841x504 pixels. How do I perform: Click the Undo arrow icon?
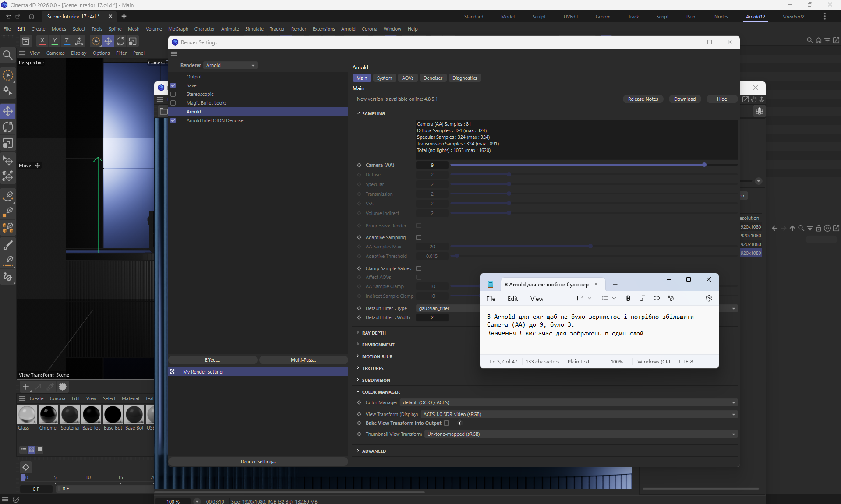pos(8,17)
